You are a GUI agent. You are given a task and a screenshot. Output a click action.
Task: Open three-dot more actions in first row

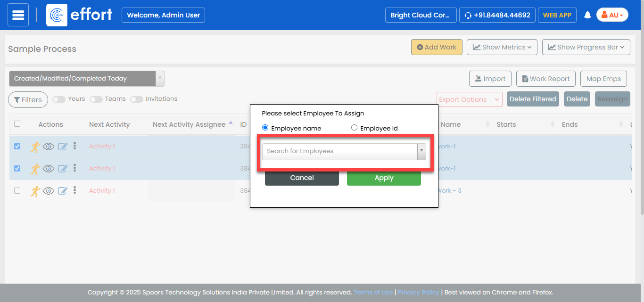pos(75,146)
